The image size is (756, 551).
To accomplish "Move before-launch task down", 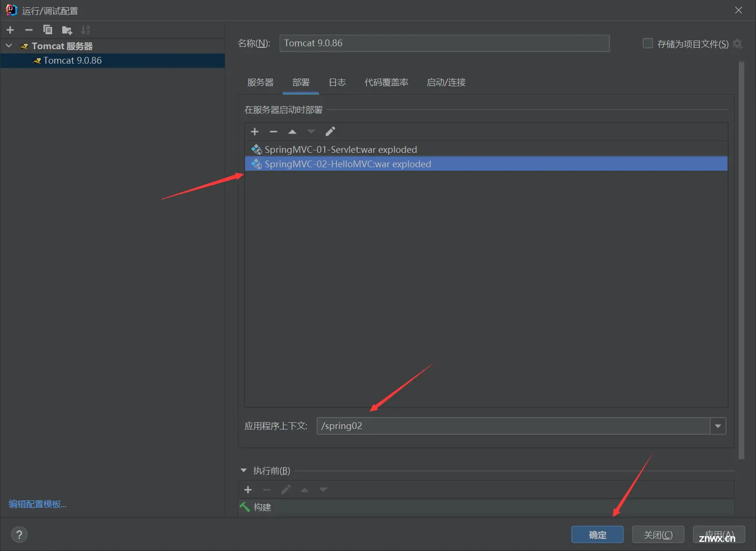I will pos(323,490).
